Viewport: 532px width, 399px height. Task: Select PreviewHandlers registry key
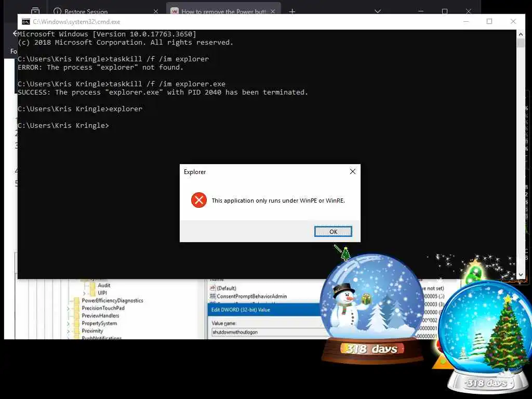pos(100,315)
